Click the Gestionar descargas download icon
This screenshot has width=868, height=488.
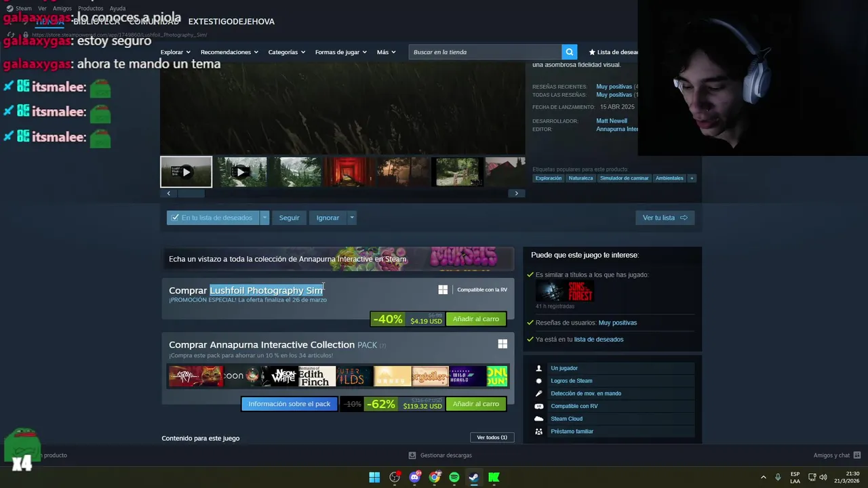[x=412, y=455]
